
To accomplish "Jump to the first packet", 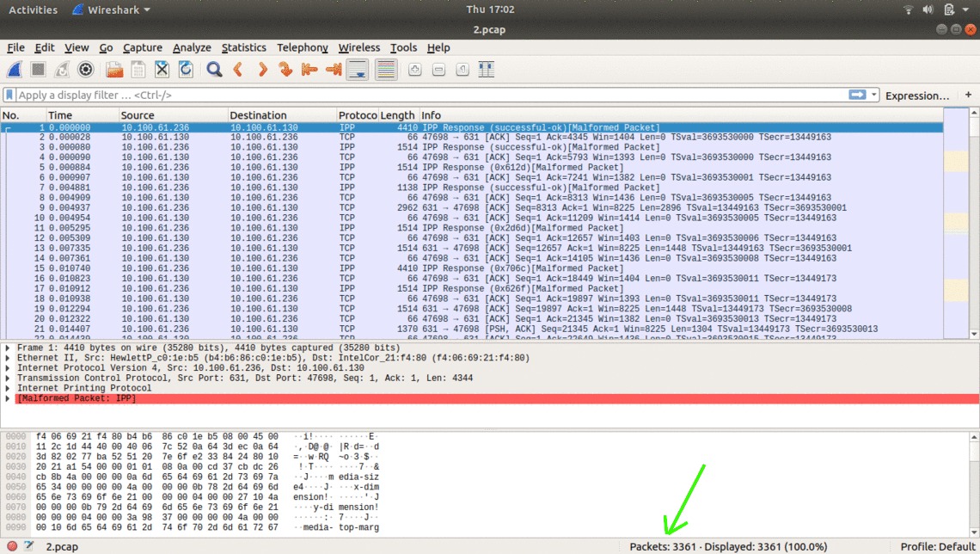I will [309, 70].
